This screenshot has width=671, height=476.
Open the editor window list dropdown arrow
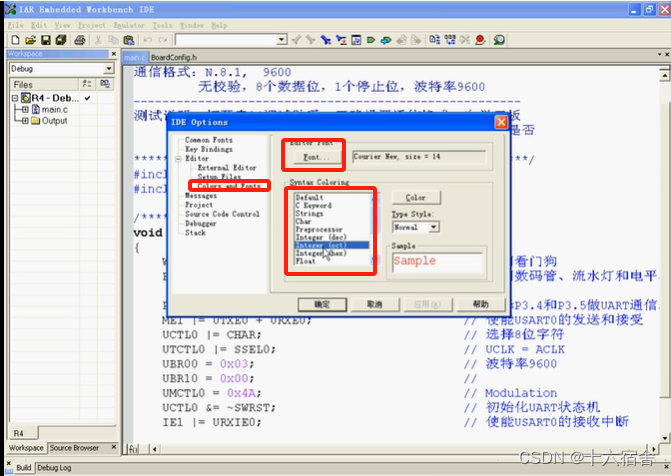coord(659,54)
